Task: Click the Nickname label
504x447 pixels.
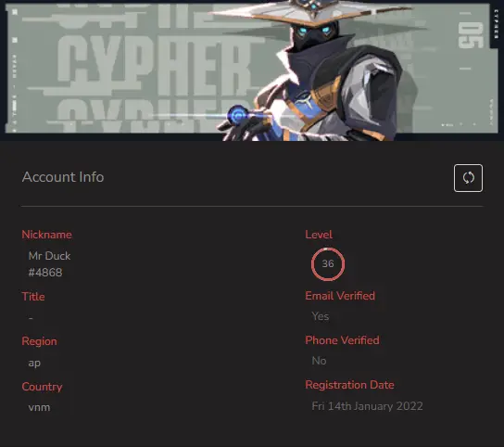Action: tap(46, 235)
